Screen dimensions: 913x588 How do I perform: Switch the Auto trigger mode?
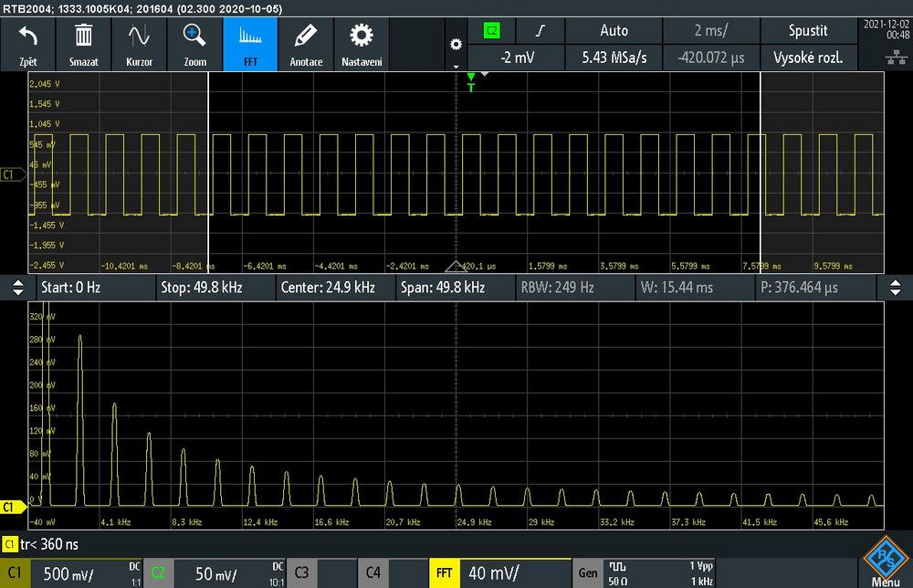614,31
